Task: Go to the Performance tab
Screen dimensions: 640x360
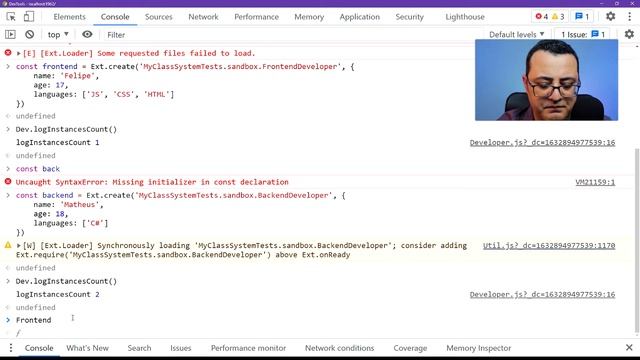Action: [256, 17]
